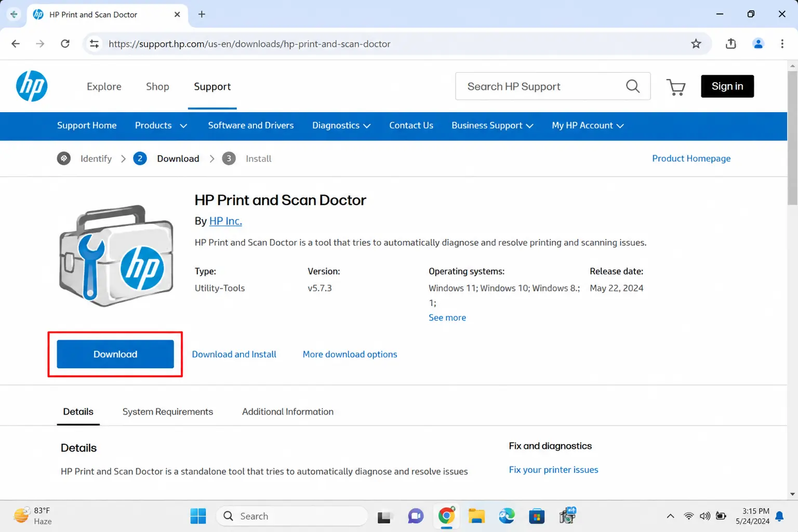Open File Explorer from the taskbar
Image resolution: width=798 pixels, height=532 pixels.
pos(476,516)
